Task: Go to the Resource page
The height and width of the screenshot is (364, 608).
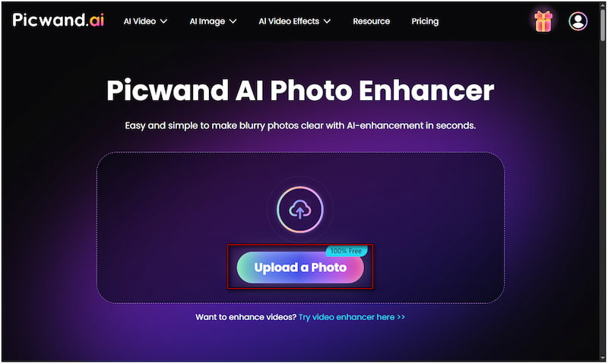Action: click(x=371, y=21)
